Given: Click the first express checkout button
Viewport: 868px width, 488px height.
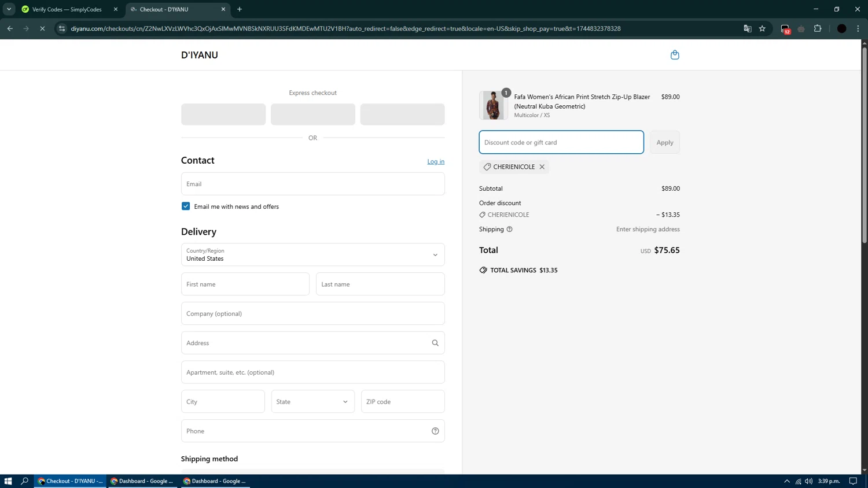Looking at the screenshot, I should [223, 114].
